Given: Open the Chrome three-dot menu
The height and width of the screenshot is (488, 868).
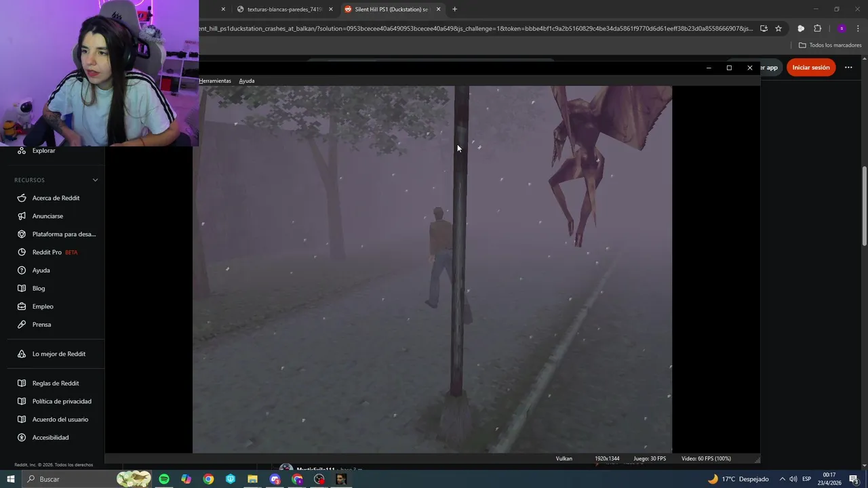Looking at the screenshot, I should [x=858, y=28].
